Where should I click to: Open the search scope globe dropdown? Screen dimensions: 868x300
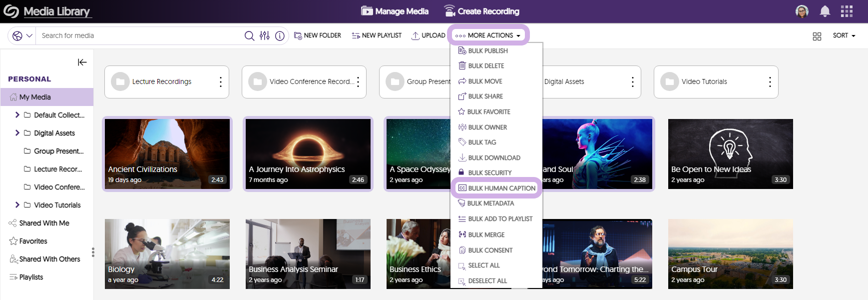[x=22, y=35]
